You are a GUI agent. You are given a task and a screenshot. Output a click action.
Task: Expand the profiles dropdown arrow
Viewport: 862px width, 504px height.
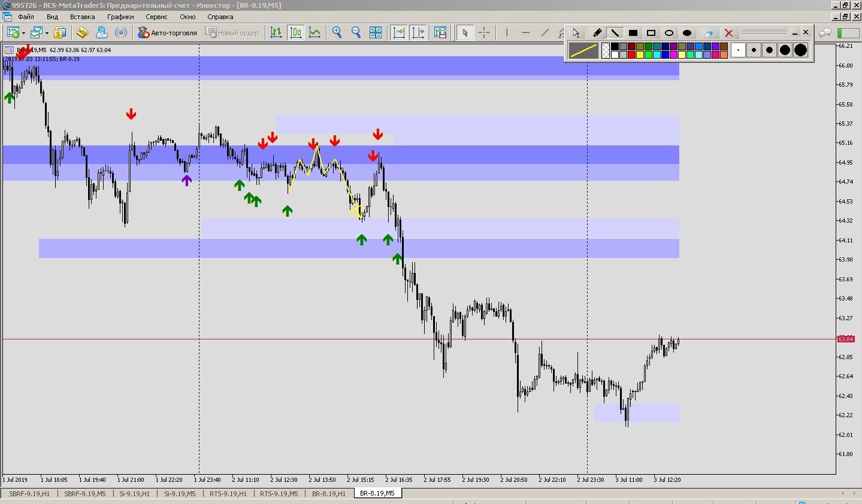[x=47, y=33]
